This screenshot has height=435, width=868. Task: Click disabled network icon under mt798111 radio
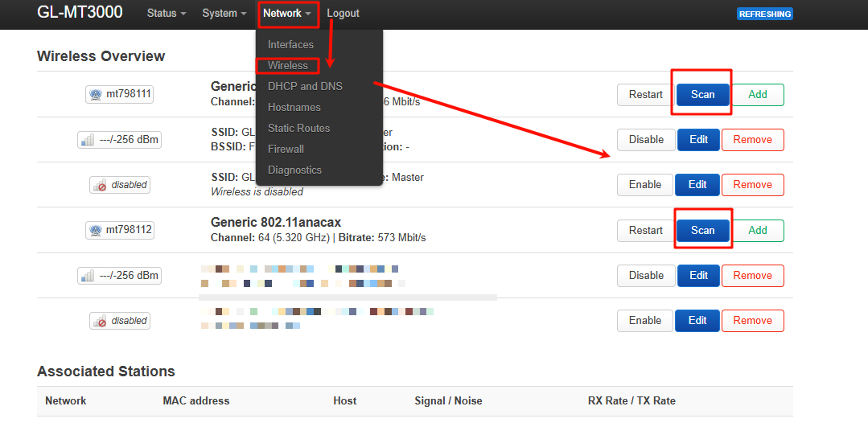tap(100, 185)
